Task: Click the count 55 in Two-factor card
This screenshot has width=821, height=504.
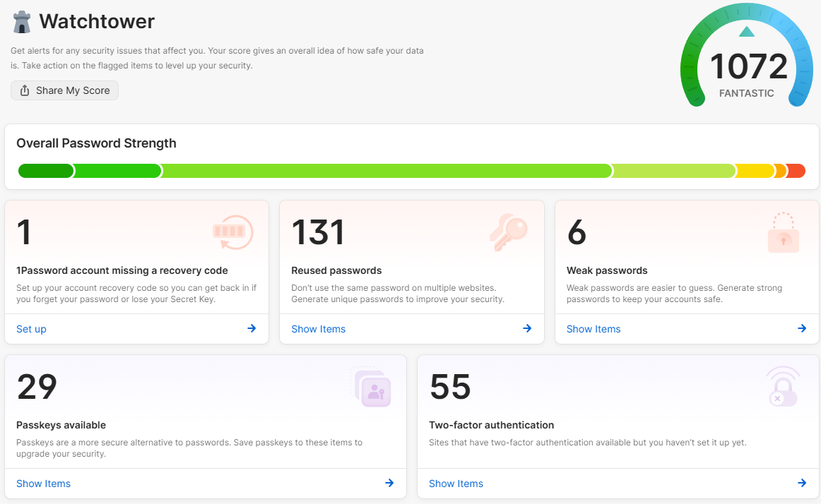Action: [x=450, y=387]
